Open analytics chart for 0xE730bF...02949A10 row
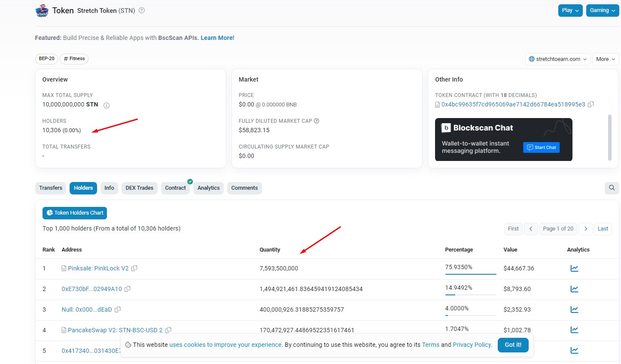This screenshot has width=621, height=364. pyautogui.click(x=574, y=289)
